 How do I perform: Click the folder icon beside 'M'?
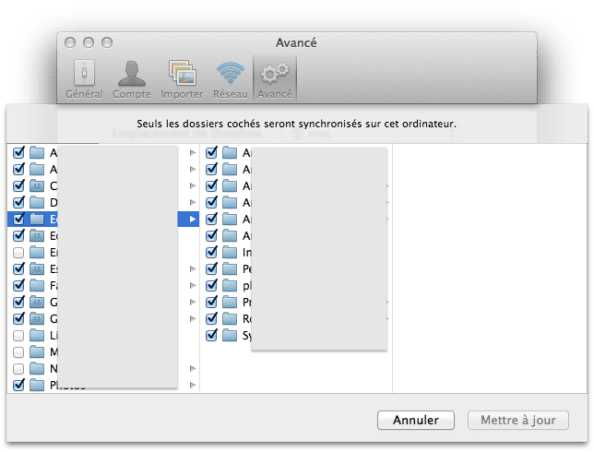[x=37, y=352]
